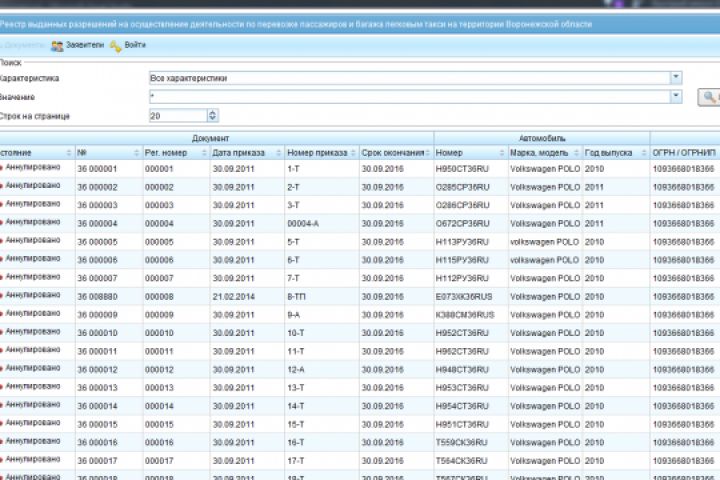Screen dimensions: 720x480
Task: Select row with order number 00004-А
Action: point(302,223)
